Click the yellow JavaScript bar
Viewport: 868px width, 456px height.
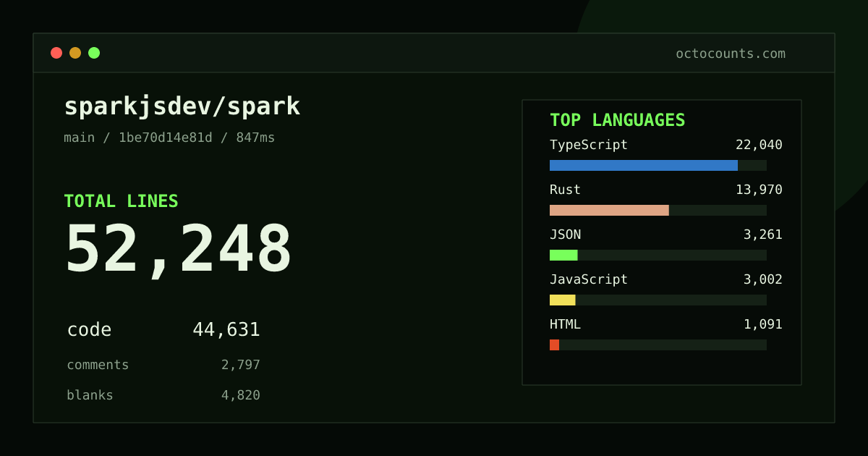[x=563, y=300]
